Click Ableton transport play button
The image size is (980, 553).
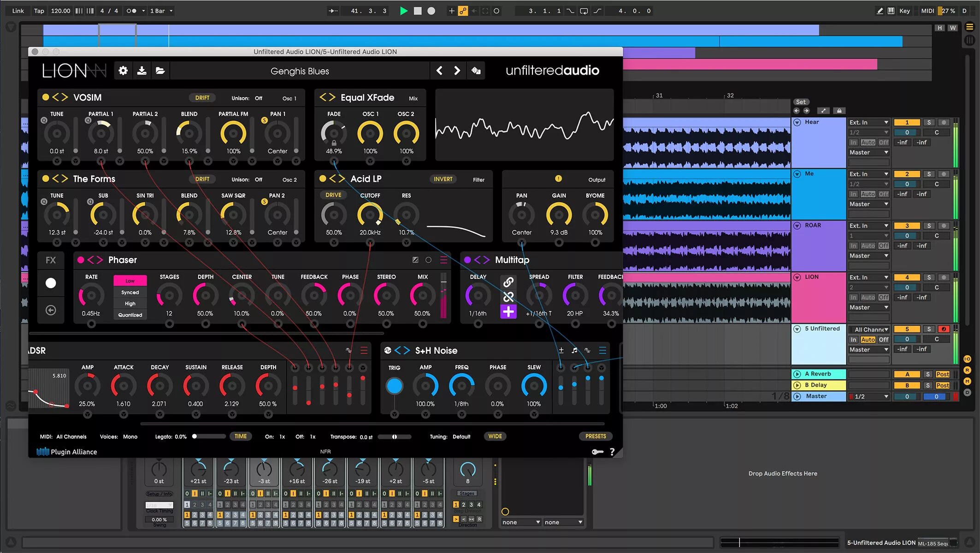(403, 11)
